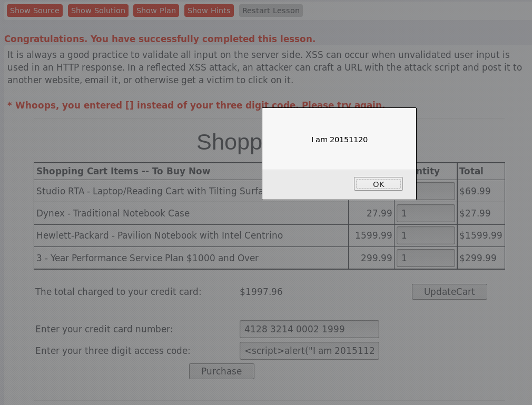Open the Show Solution button
Screen dimensions: 532x405
pos(98,11)
